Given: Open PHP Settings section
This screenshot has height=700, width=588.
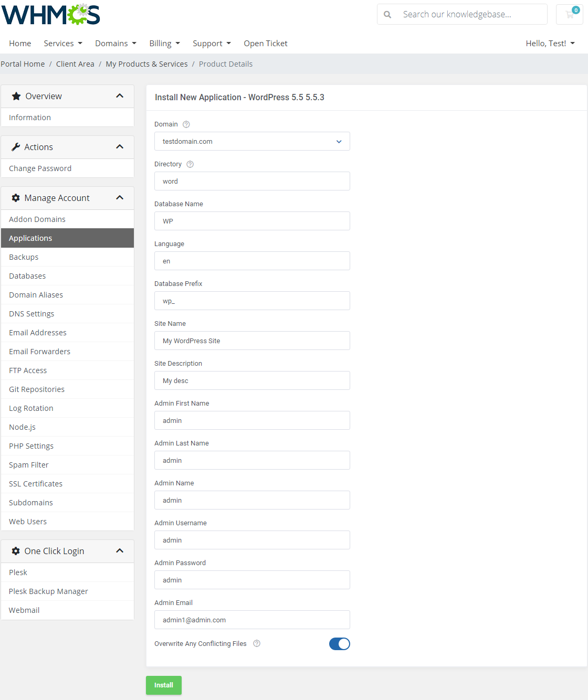Looking at the screenshot, I should pos(67,446).
